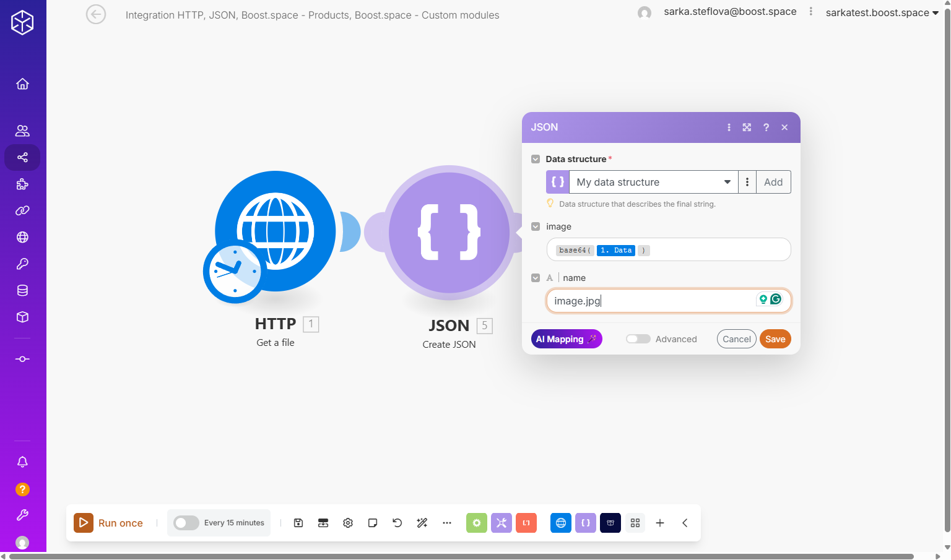The width and height of the screenshot is (951, 560).
Task: Open scenario settings gear in toolbar
Action: point(348,523)
